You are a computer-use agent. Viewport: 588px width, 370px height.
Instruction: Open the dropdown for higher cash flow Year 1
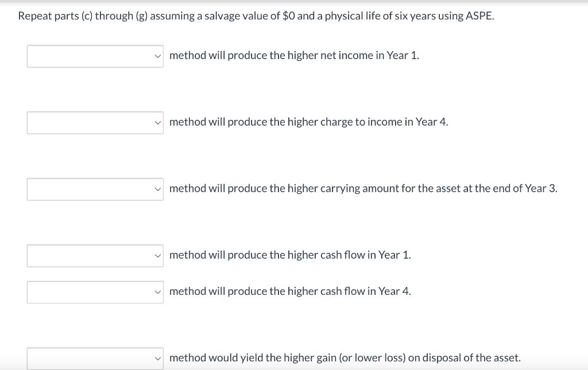[x=95, y=256]
